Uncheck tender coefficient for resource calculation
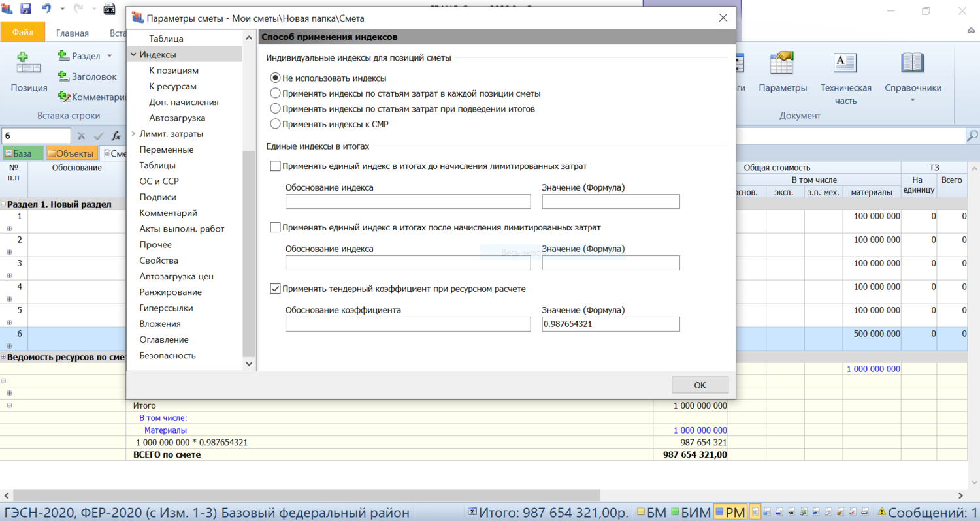 [x=275, y=288]
